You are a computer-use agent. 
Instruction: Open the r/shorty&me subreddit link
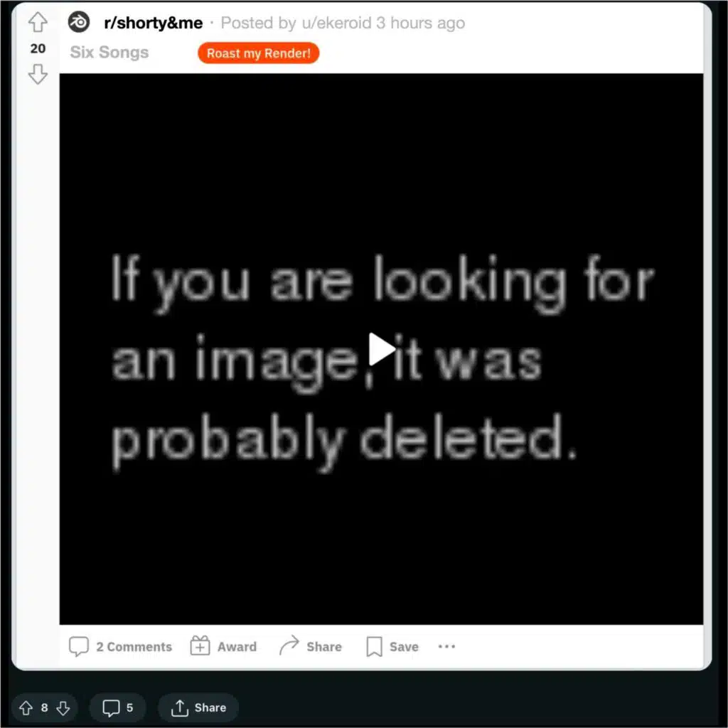154,23
